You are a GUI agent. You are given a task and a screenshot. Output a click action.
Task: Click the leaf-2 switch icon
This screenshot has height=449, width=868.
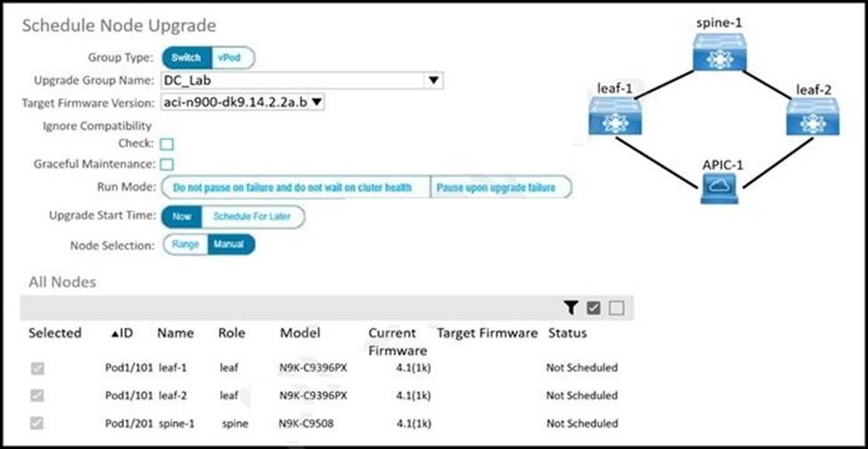[812, 117]
